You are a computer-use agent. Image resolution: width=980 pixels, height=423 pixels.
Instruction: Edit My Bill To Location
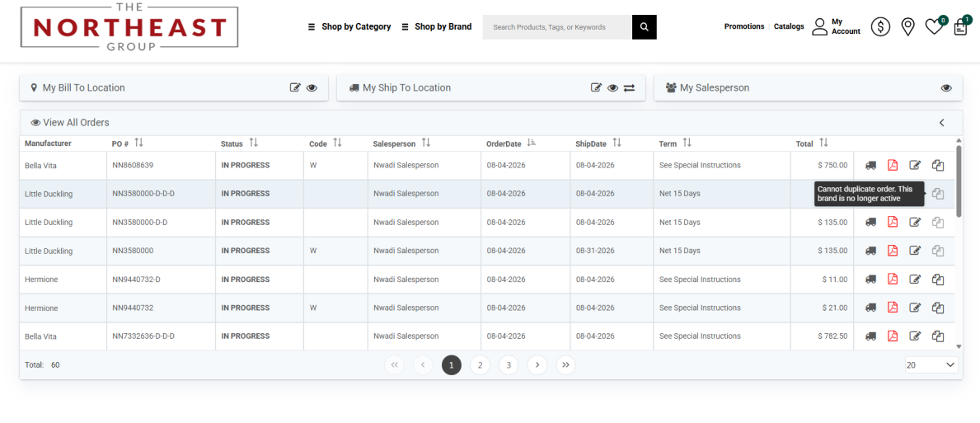[296, 88]
